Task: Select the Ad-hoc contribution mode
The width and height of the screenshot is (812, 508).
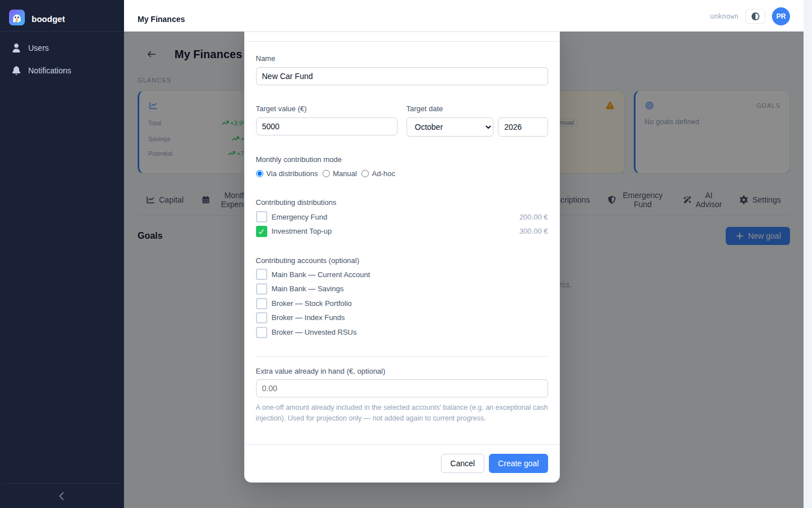Action: click(x=365, y=174)
